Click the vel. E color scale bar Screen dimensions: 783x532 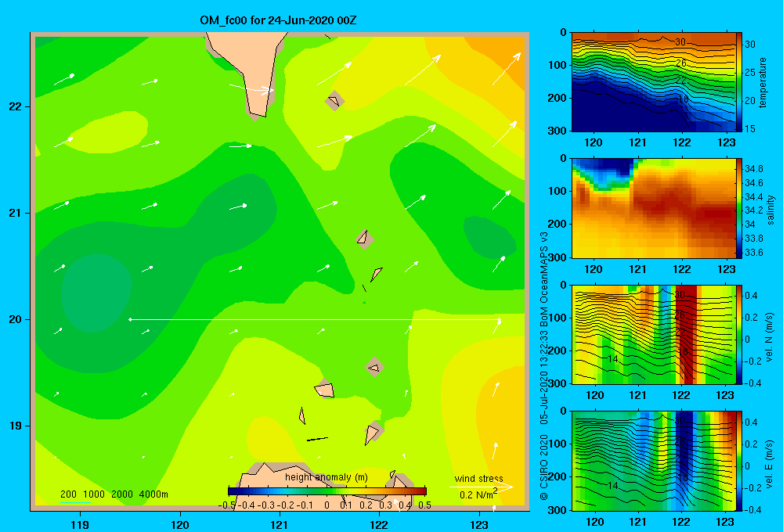coord(739,461)
